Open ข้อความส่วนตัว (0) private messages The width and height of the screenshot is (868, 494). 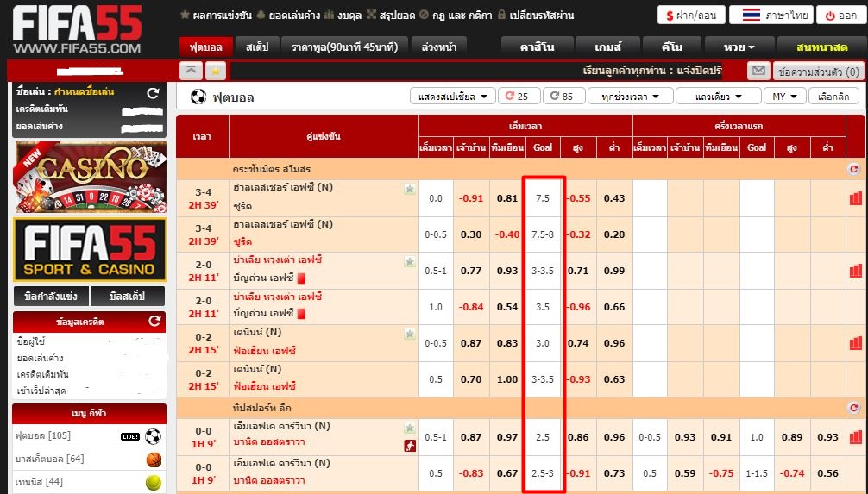point(818,72)
